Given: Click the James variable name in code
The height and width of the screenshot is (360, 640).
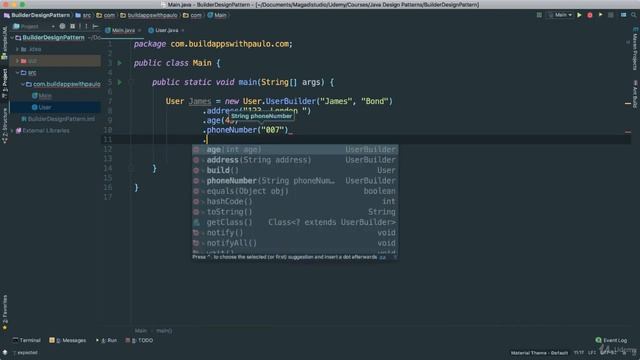Looking at the screenshot, I should [x=200, y=101].
